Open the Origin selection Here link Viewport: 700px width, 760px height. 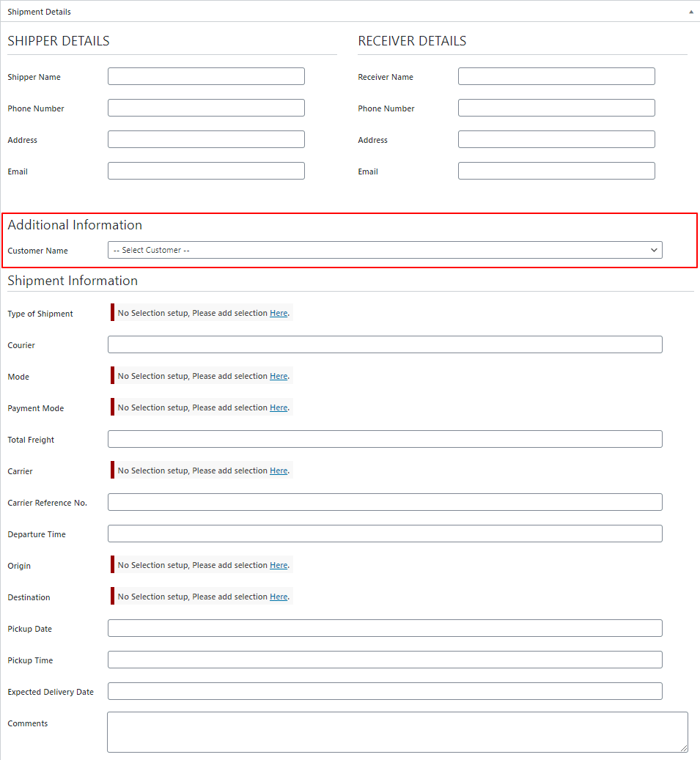[279, 565]
